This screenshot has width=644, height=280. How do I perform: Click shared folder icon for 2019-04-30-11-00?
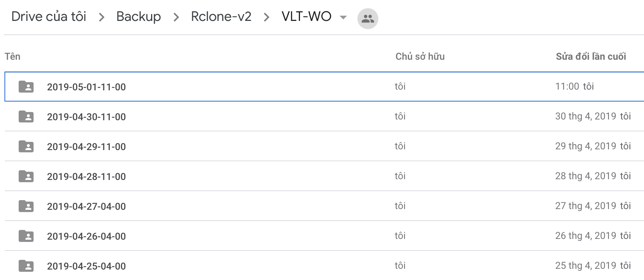tap(26, 116)
